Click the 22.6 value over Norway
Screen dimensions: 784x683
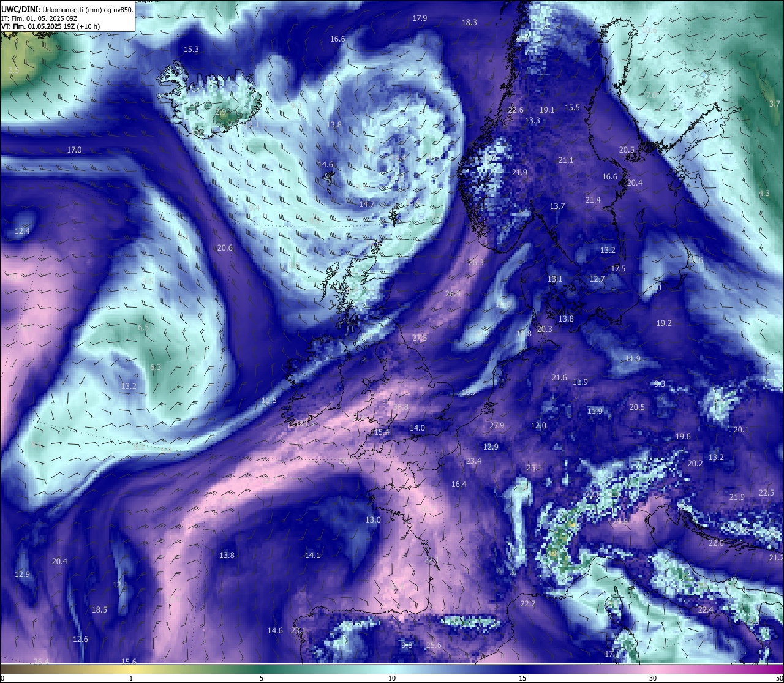[x=516, y=110]
